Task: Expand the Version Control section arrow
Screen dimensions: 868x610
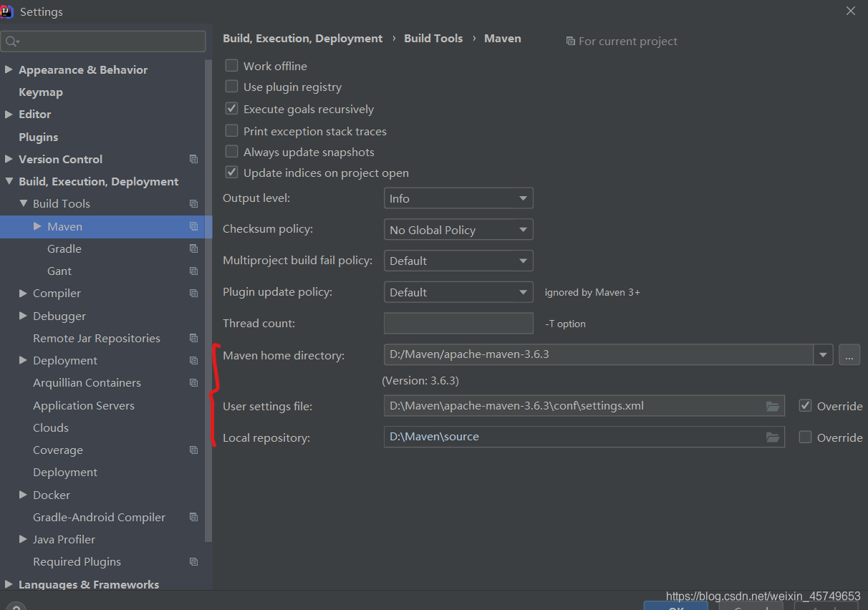Action: (x=9, y=159)
